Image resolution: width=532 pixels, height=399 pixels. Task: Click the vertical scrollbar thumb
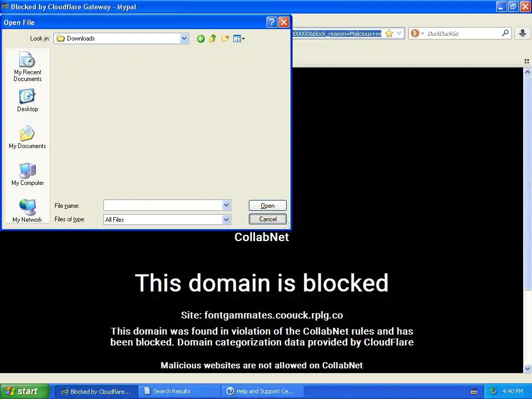click(527, 182)
